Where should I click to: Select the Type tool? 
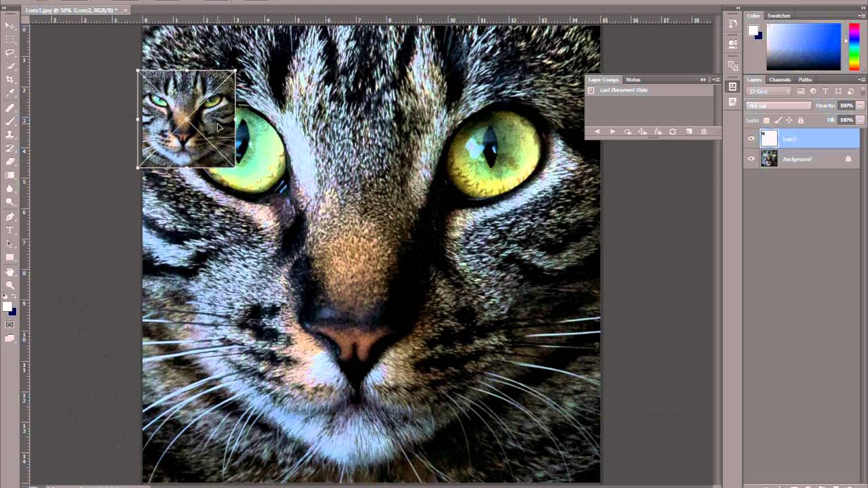pyautogui.click(x=10, y=230)
